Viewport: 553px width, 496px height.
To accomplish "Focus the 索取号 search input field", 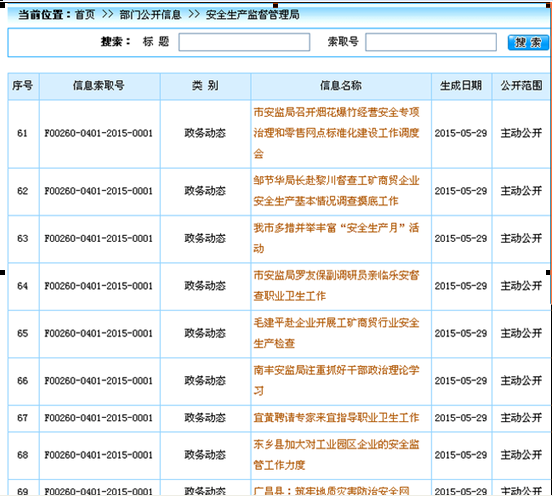I will (x=431, y=42).
